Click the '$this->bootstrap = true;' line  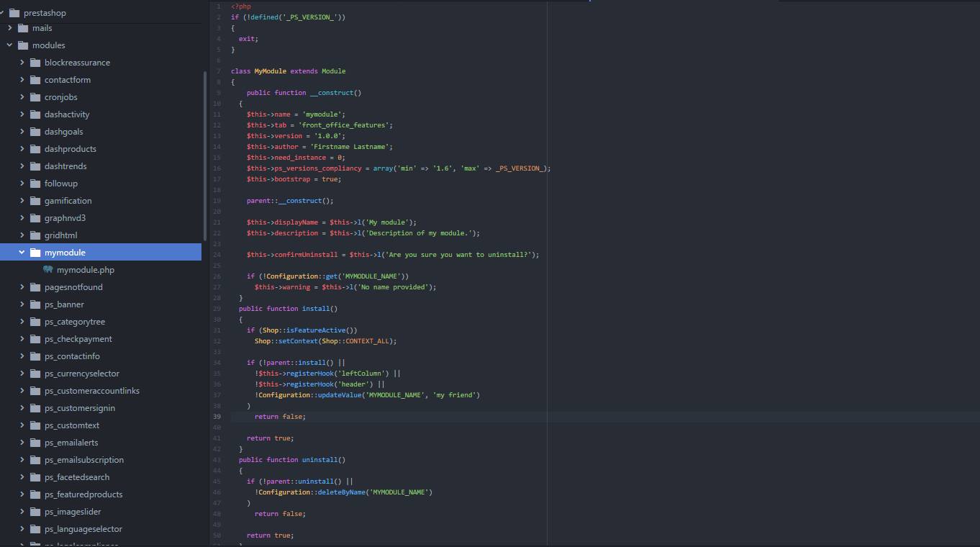pos(294,179)
